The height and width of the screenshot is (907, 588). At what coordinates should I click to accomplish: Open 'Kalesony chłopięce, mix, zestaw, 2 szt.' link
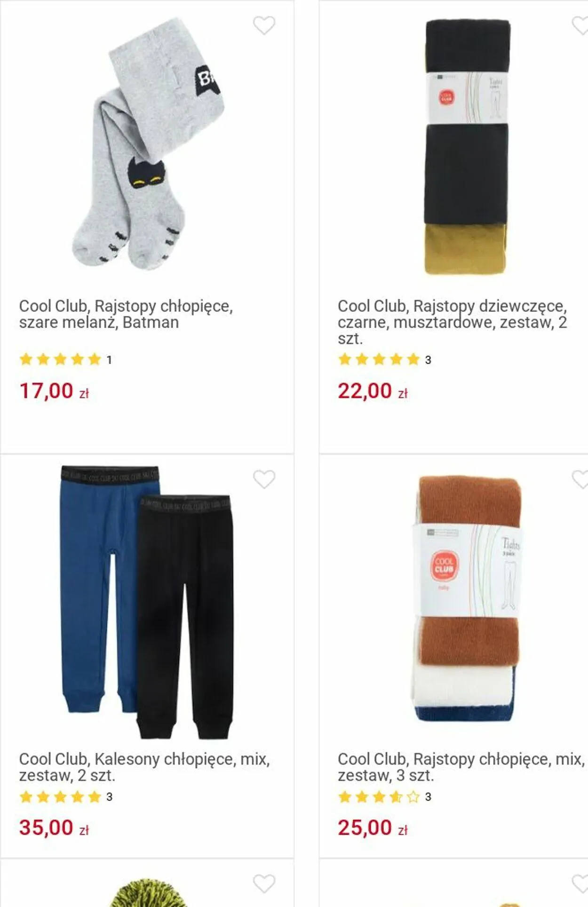(x=144, y=767)
